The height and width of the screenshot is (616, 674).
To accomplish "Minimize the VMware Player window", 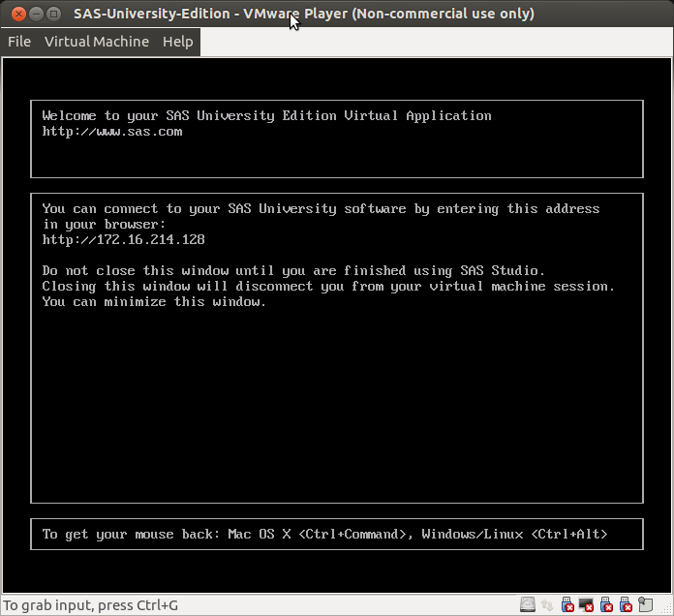I will pyautogui.click(x=34, y=14).
